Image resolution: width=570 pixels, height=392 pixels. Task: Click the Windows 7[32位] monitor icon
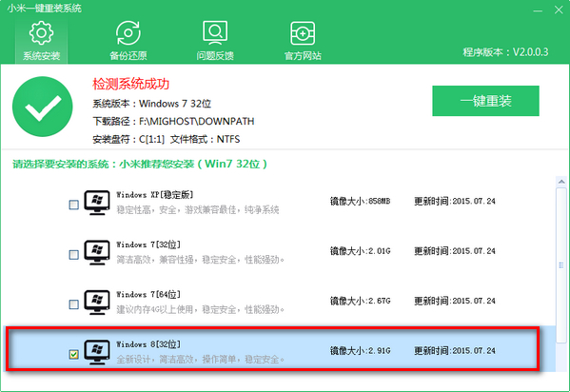97,252
